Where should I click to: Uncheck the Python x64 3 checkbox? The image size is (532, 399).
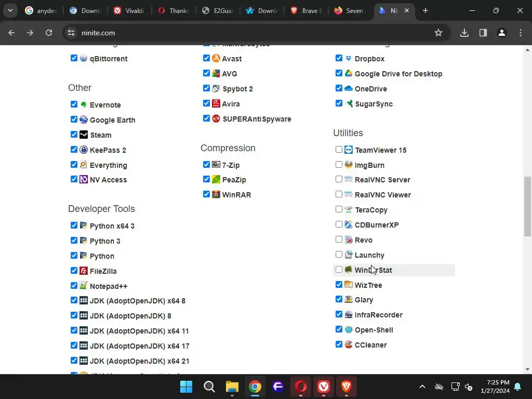(74, 225)
